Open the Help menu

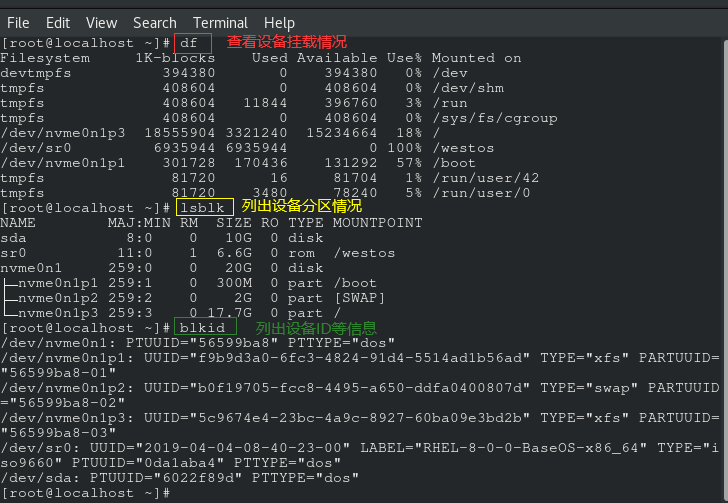pyautogui.click(x=279, y=23)
